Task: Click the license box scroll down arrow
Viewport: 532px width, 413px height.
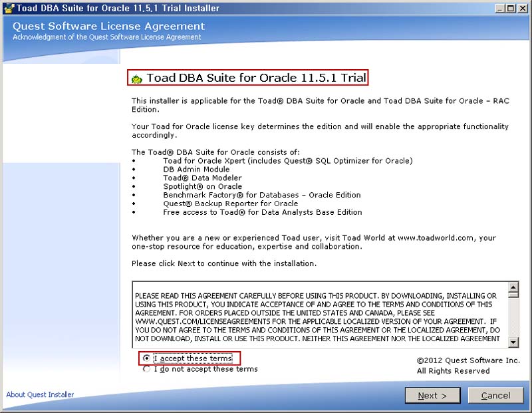Action: coord(513,342)
